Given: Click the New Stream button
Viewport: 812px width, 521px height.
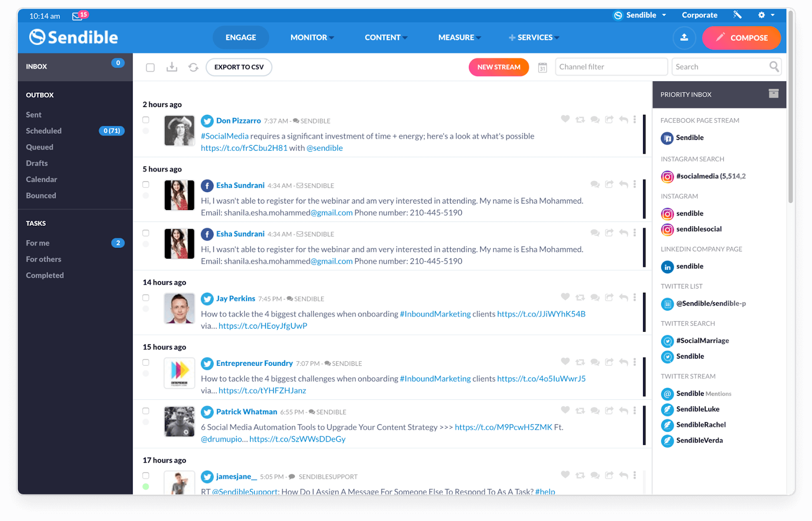Looking at the screenshot, I should [498, 67].
